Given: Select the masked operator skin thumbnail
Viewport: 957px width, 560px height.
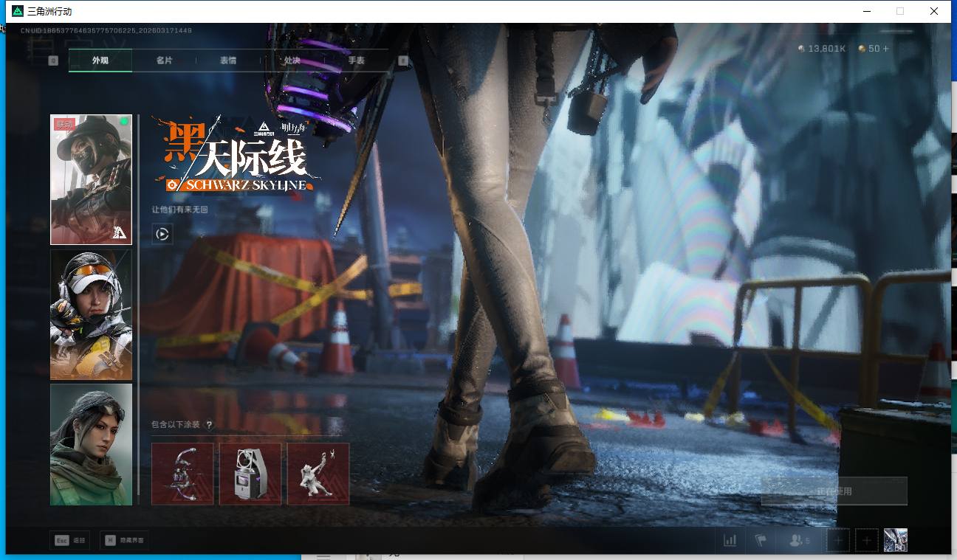Looking at the screenshot, I should [91, 179].
